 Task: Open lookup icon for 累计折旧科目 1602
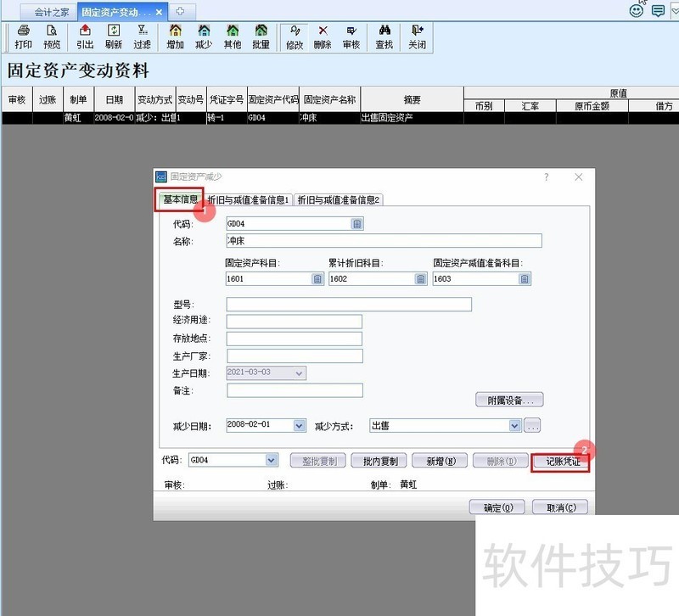pyautogui.click(x=421, y=279)
